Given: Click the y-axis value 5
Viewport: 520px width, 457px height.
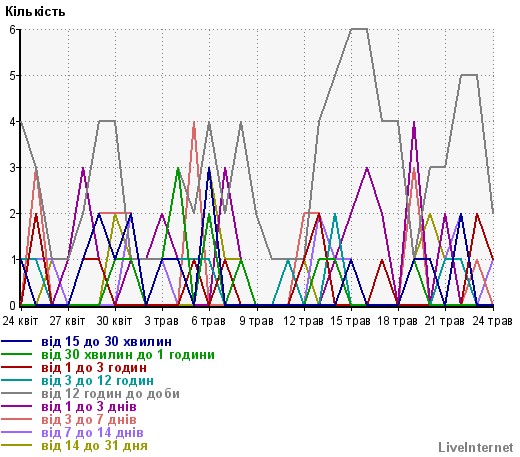Looking at the screenshot, I should 13,76.
